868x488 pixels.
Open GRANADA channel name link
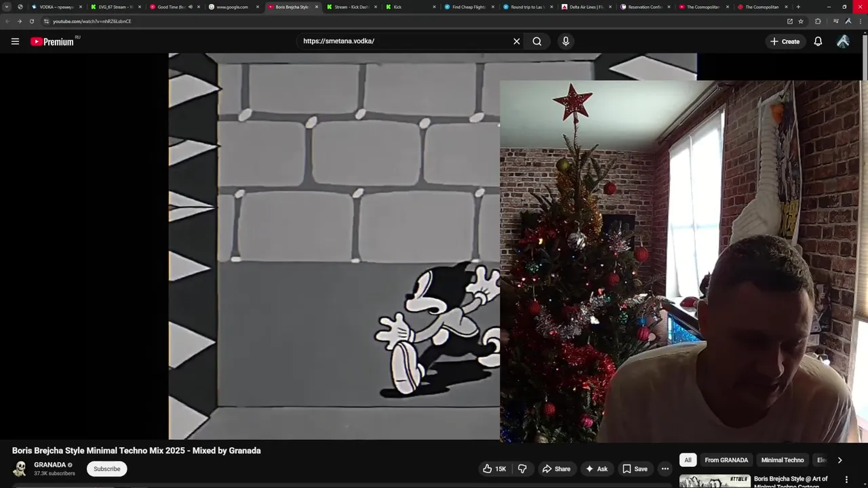[50, 465]
